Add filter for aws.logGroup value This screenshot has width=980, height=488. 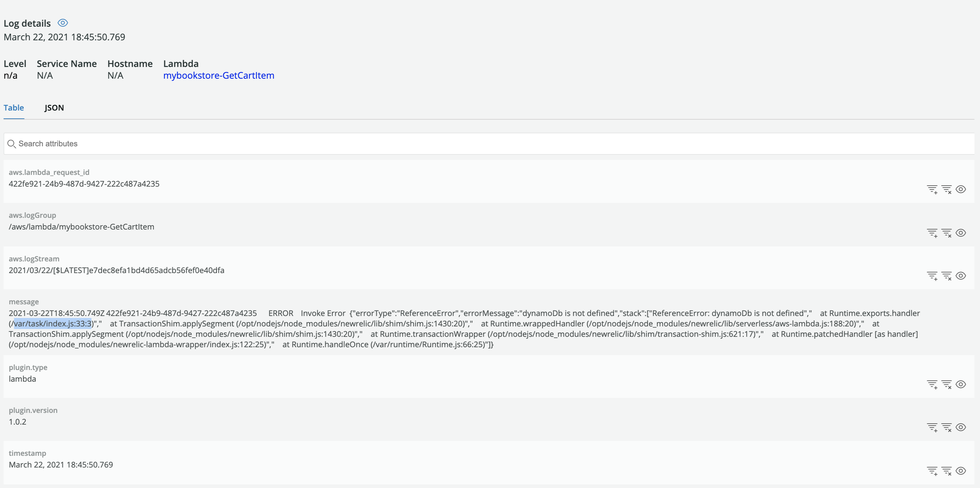click(932, 233)
